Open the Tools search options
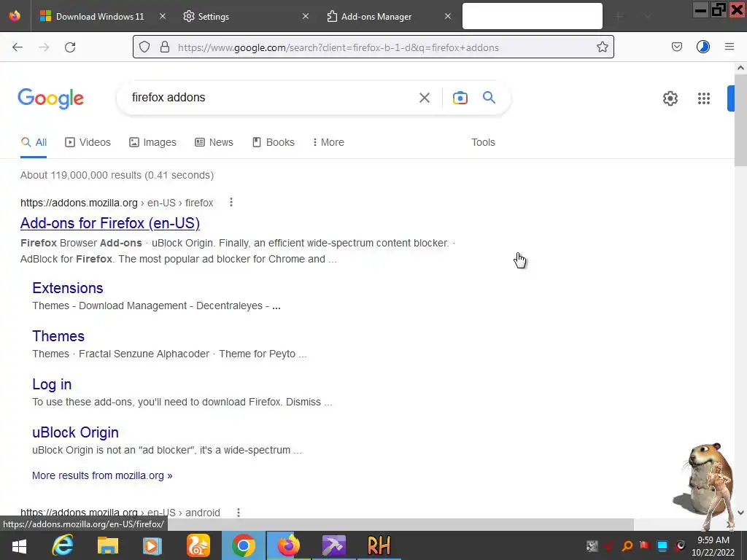747x560 pixels. click(483, 142)
